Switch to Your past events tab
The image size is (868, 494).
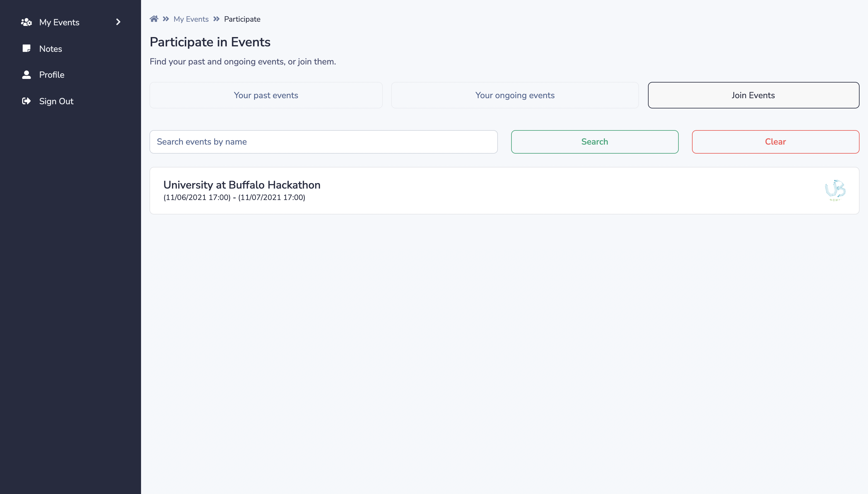(x=266, y=95)
